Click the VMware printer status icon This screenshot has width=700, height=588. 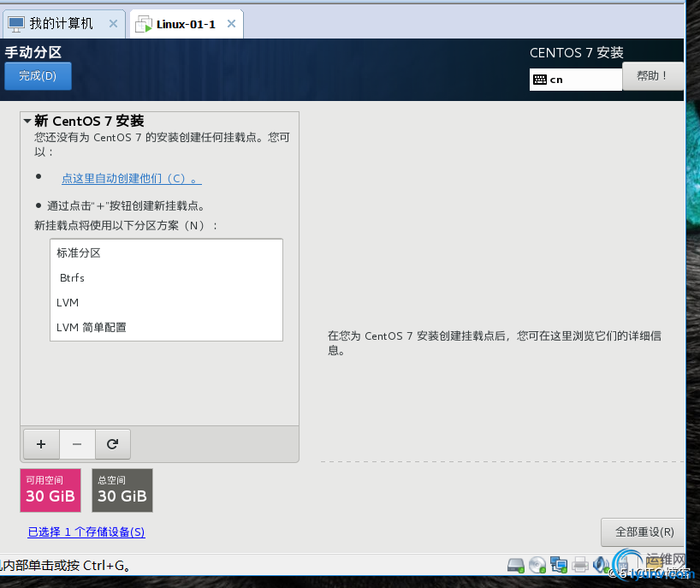coord(580,565)
